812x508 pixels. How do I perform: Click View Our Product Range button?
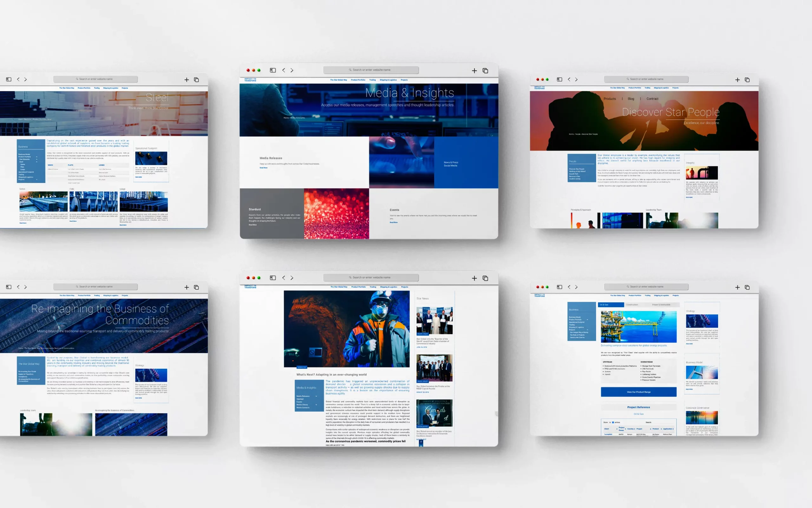click(638, 392)
